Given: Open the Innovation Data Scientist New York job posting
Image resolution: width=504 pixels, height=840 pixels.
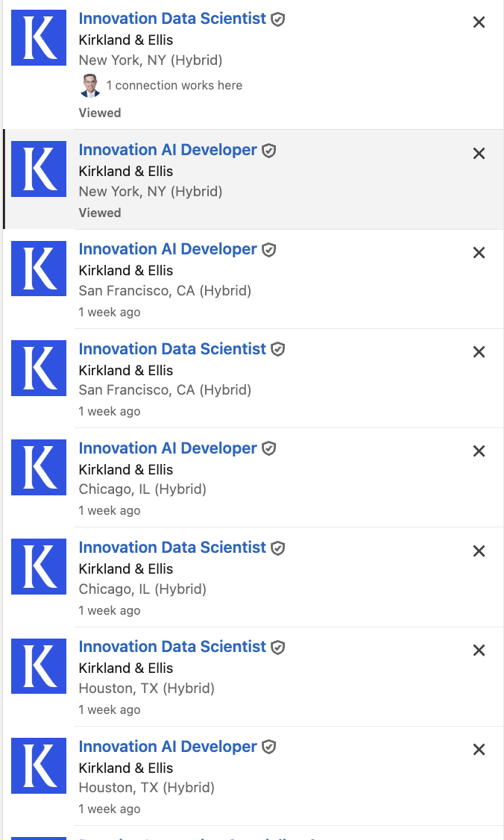Looking at the screenshot, I should pyautogui.click(x=172, y=18).
